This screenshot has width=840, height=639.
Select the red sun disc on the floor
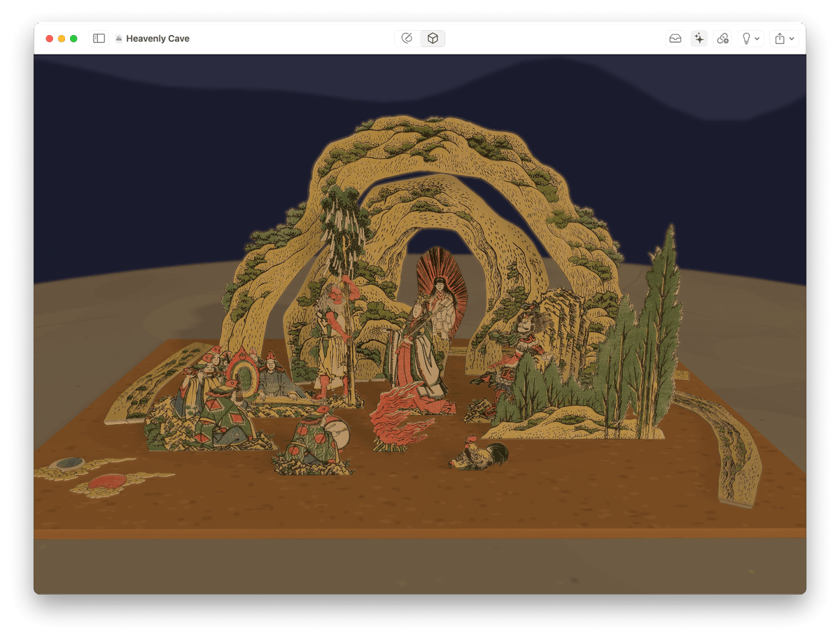(107, 481)
